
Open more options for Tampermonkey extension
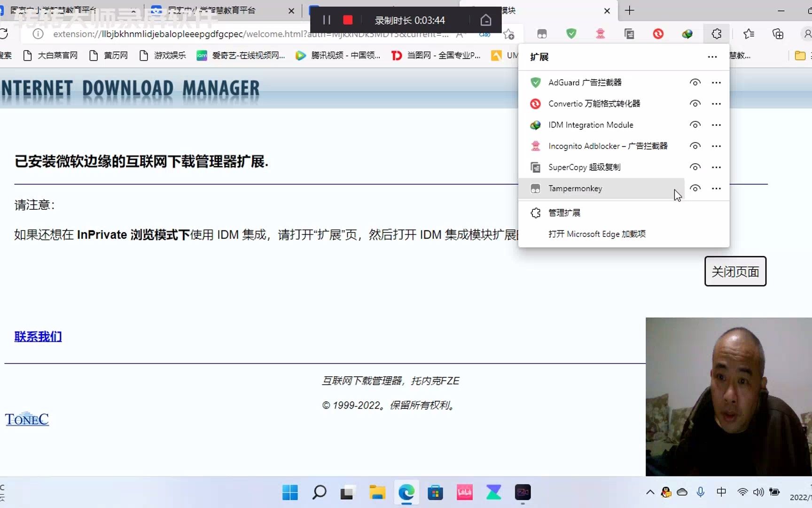716,188
